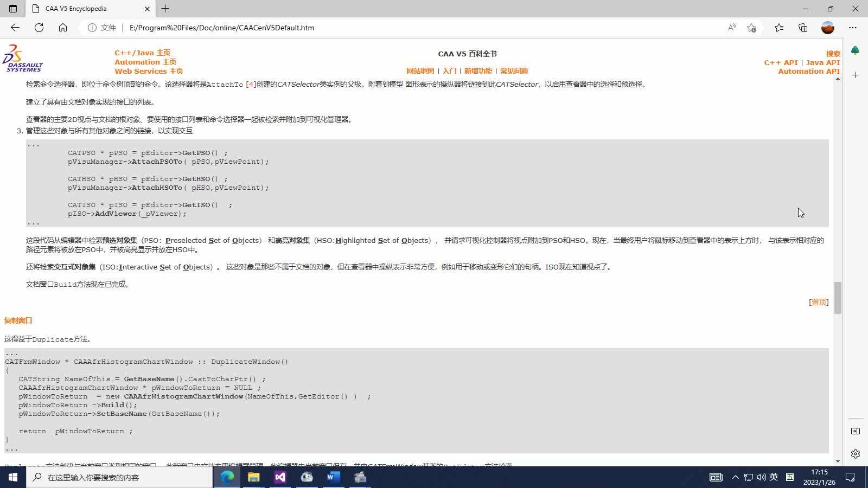Open the C++/Java 主页 link
Screen dimensions: 868x488
[142, 53]
